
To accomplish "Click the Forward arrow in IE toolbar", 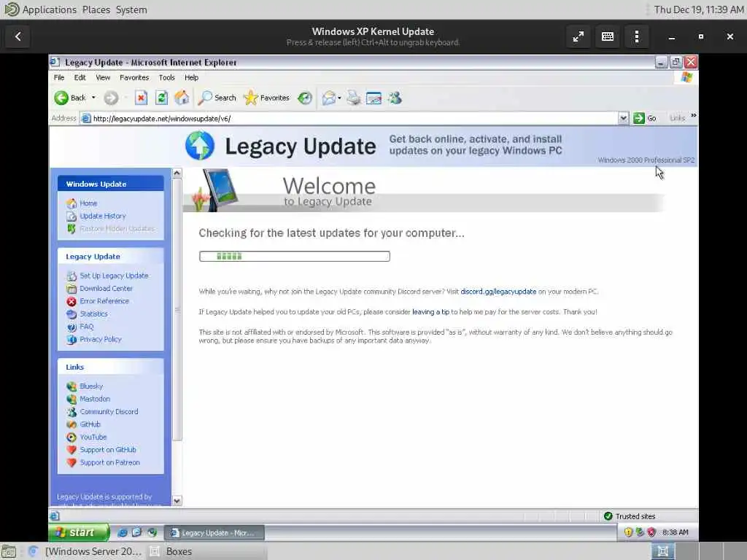I will tap(111, 98).
